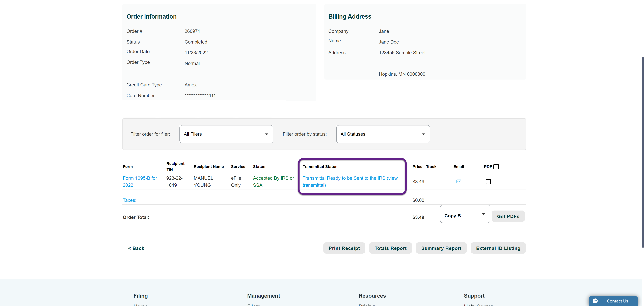The image size is (644, 306).
Task: Check the PDF header select-all checkbox
Action: [x=496, y=166]
